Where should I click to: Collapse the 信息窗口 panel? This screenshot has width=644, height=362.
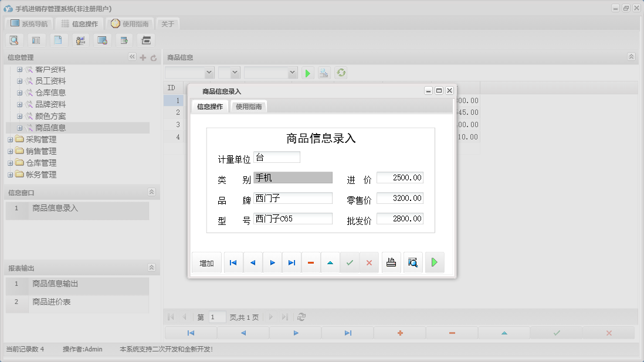pos(151,192)
